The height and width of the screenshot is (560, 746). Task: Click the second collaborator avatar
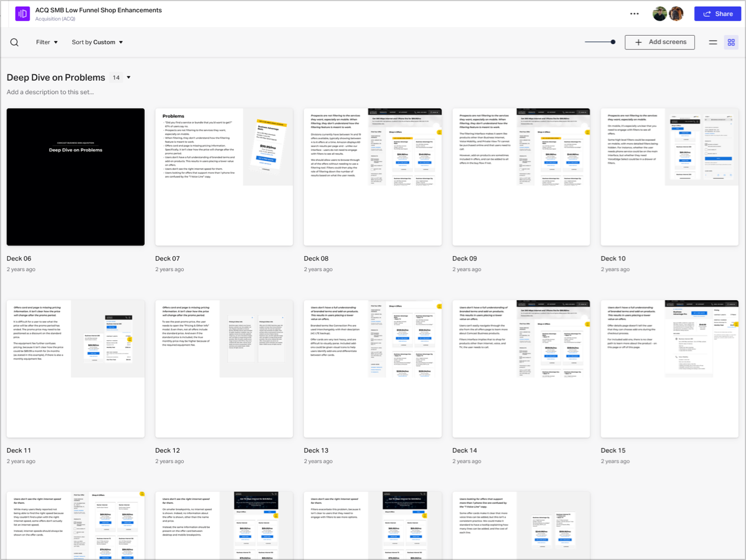676,14
